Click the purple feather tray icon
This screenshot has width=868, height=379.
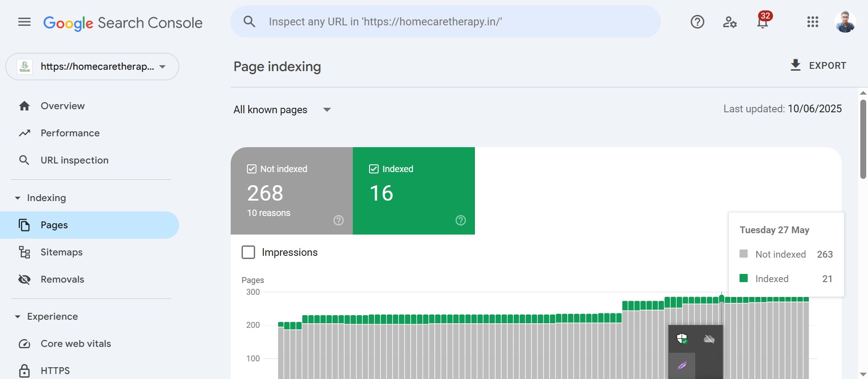point(682,365)
